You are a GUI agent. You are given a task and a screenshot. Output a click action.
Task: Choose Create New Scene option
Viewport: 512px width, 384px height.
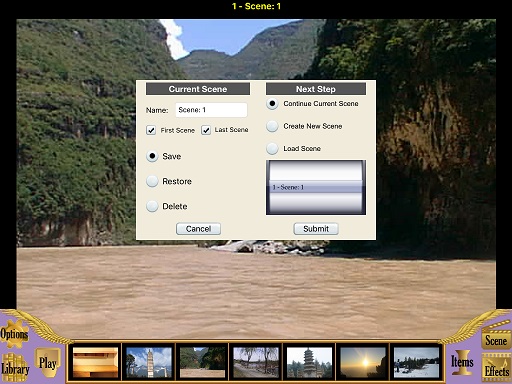click(272, 126)
